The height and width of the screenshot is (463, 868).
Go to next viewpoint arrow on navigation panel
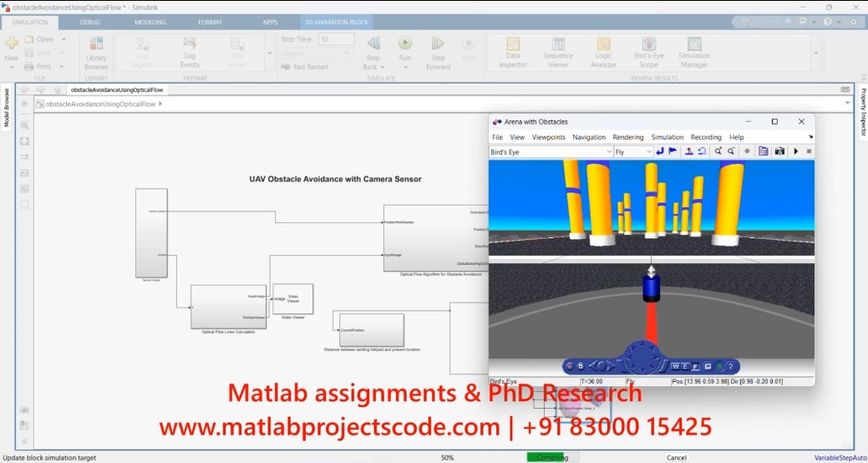[612, 366]
